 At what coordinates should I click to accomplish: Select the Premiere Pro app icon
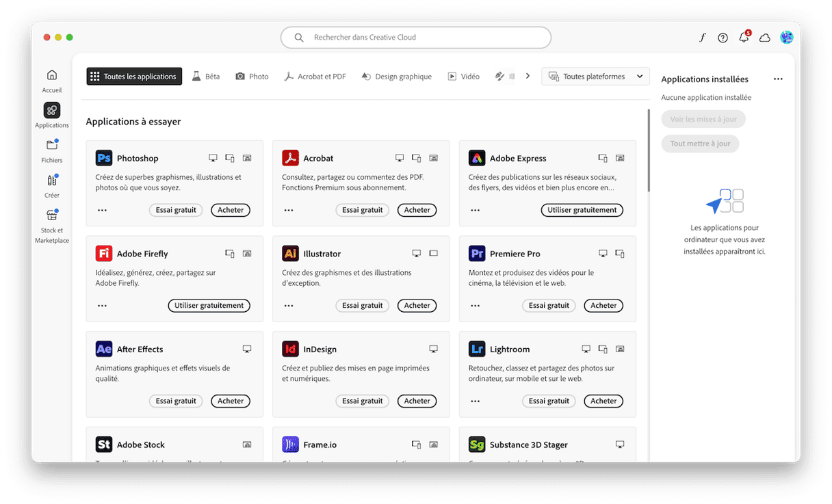477,253
